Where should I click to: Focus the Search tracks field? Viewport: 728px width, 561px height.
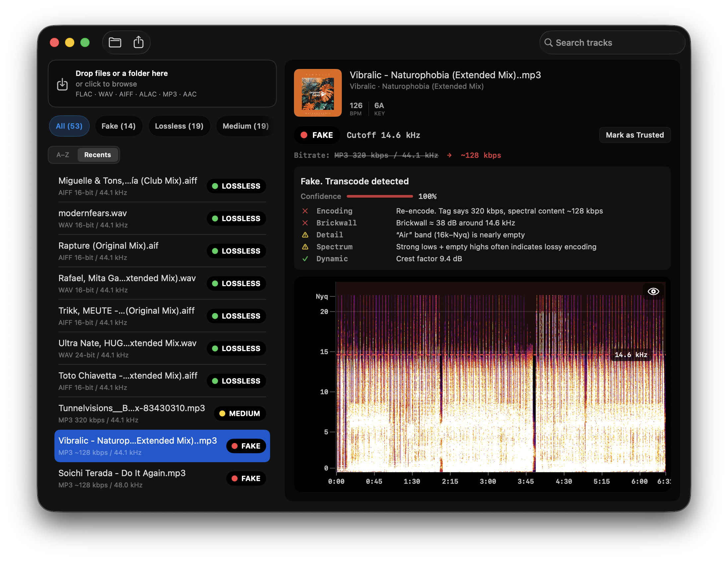pos(612,43)
